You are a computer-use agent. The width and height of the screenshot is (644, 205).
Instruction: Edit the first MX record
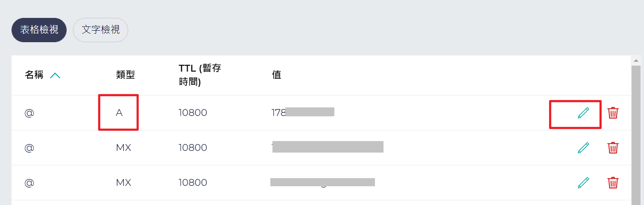tap(583, 148)
